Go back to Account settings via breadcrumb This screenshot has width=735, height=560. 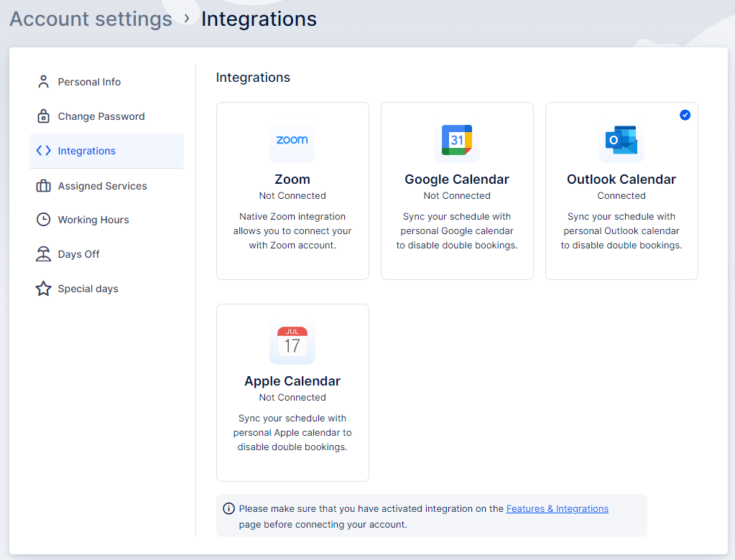tap(91, 19)
